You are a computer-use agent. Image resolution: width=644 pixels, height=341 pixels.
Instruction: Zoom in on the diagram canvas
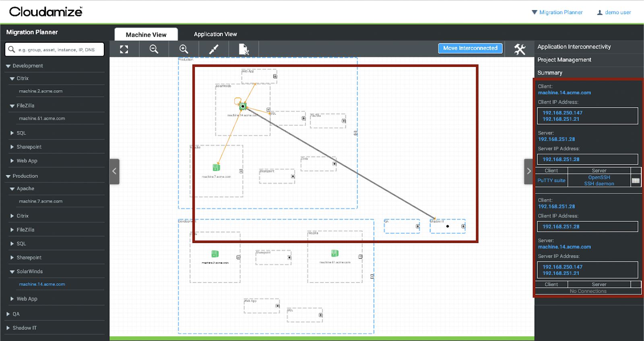184,49
